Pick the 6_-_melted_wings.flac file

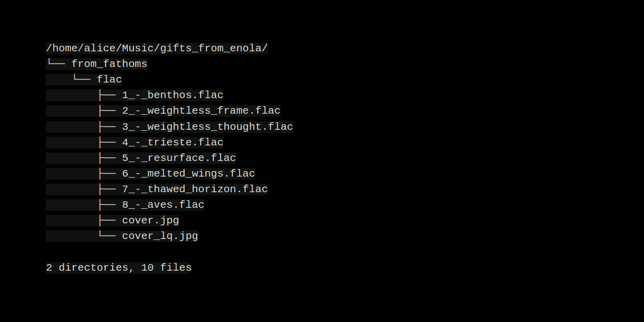point(188,174)
